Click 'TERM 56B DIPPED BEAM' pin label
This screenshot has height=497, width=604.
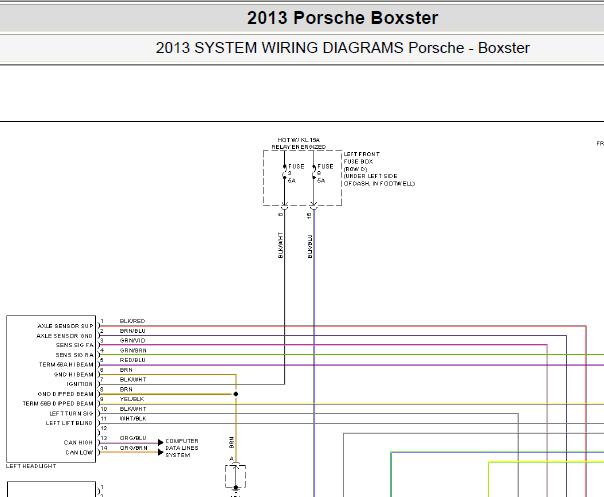point(58,404)
